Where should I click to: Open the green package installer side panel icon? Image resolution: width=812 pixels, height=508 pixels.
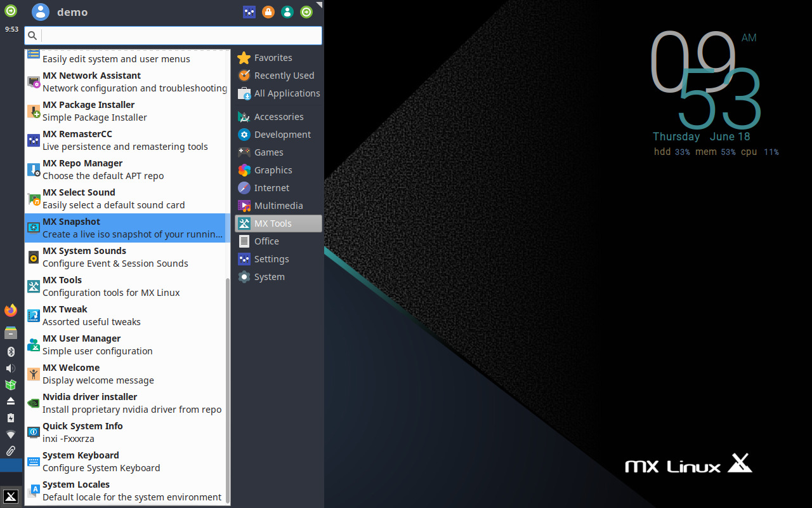[10, 385]
